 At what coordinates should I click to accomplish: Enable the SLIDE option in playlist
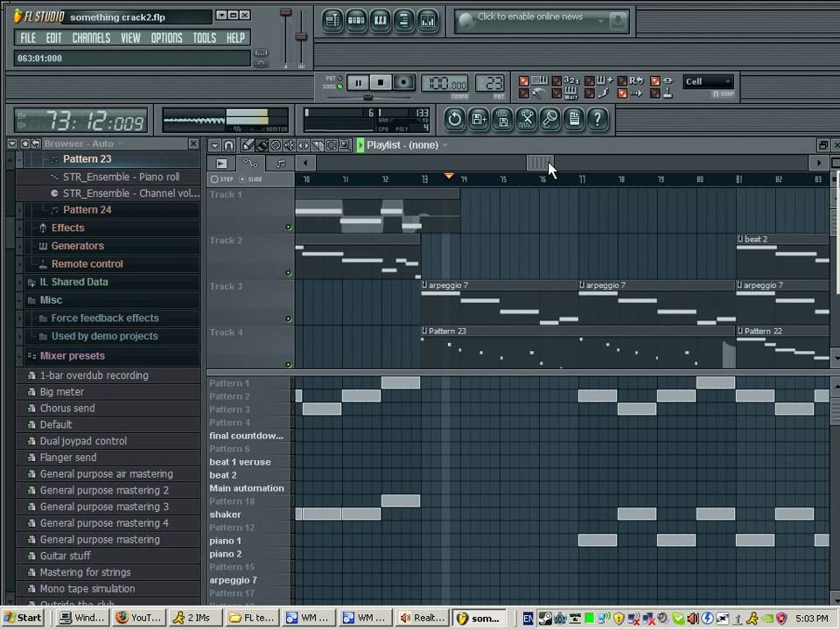coord(244,179)
